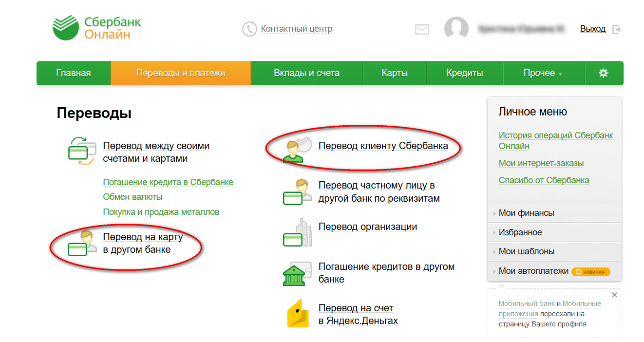The height and width of the screenshot is (342, 644).
Task: Click the organization transfer building icon
Action: click(298, 233)
